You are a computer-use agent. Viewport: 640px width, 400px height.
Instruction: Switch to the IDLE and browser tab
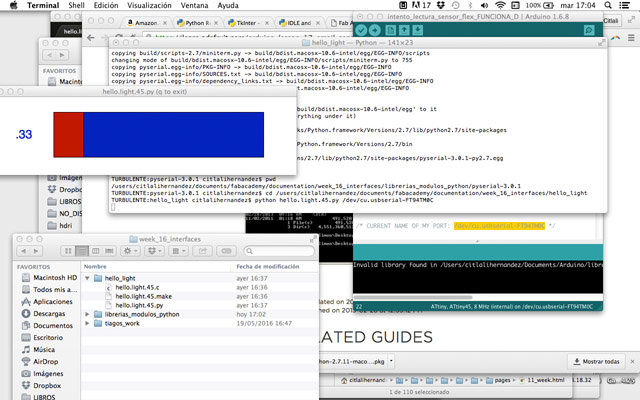coord(299,23)
